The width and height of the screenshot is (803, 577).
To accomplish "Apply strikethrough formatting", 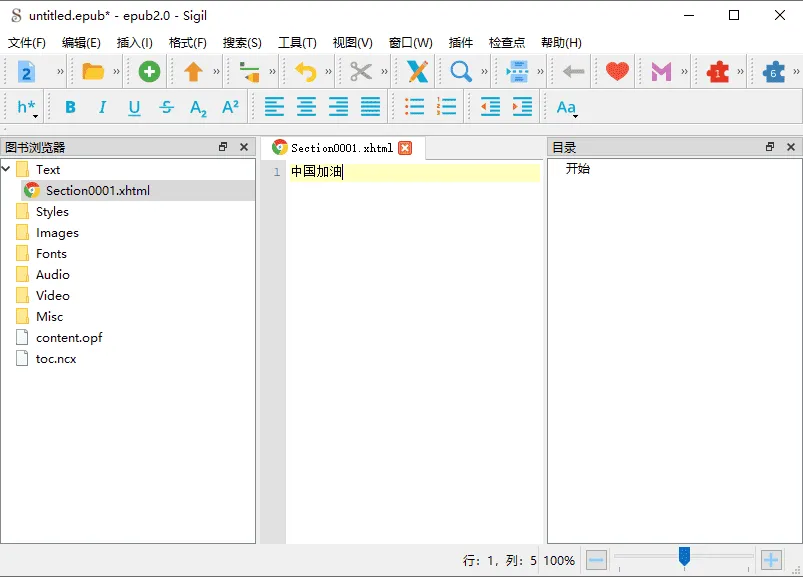I will coord(165,106).
